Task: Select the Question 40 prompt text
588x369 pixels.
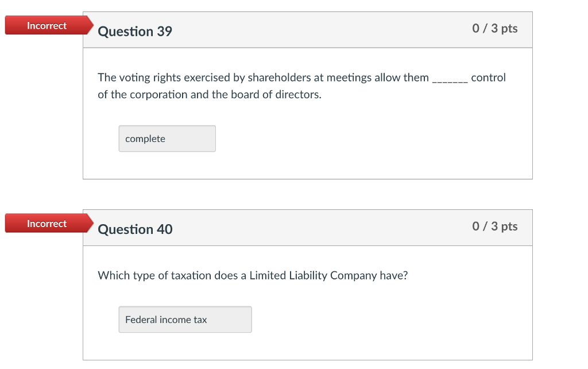Action: pyautogui.click(x=253, y=275)
